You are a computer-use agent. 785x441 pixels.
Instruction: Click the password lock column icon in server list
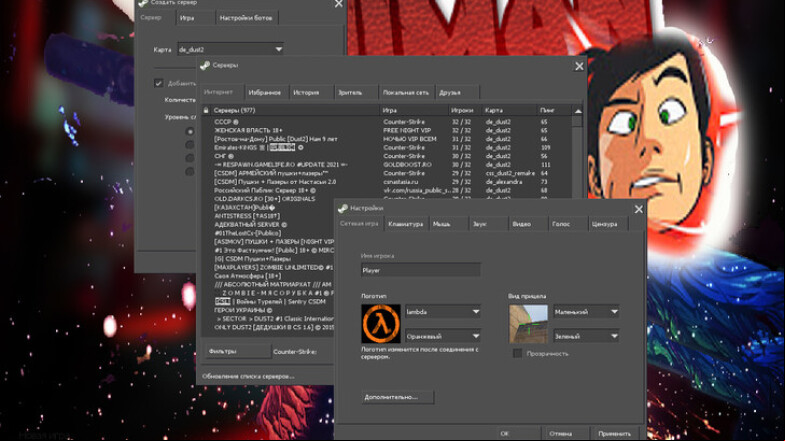206,110
